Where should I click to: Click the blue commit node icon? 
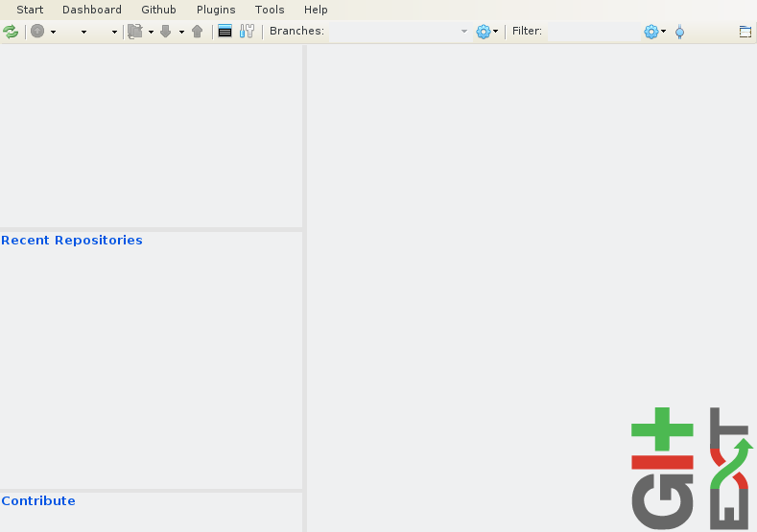[679, 32]
